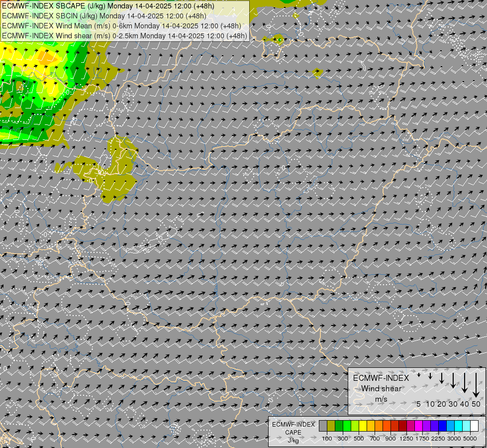Click the lime yellow-green CAPE legend swatch
This screenshot has height=448, width=487.
click(x=355, y=426)
